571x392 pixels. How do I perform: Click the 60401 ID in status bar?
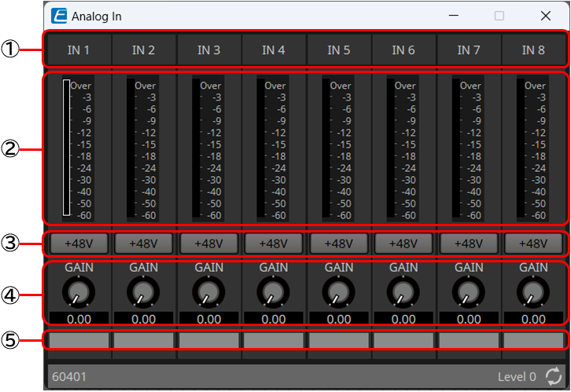coord(69,377)
